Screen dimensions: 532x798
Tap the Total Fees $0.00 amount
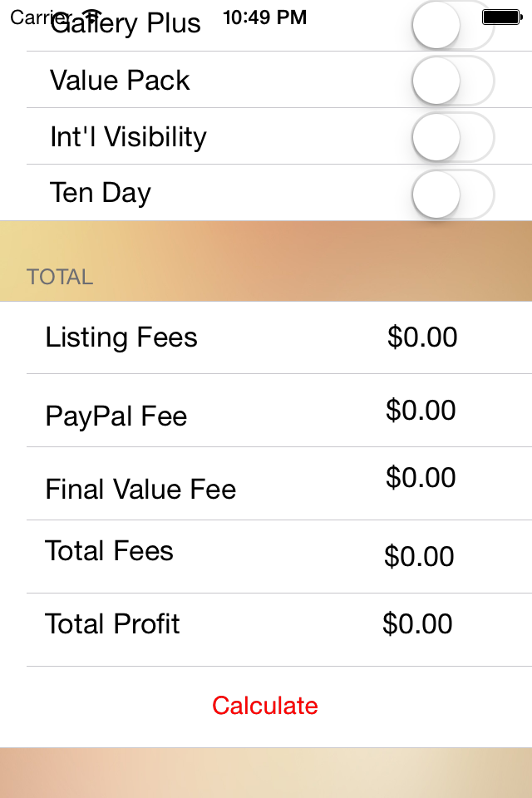(x=420, y=556)
